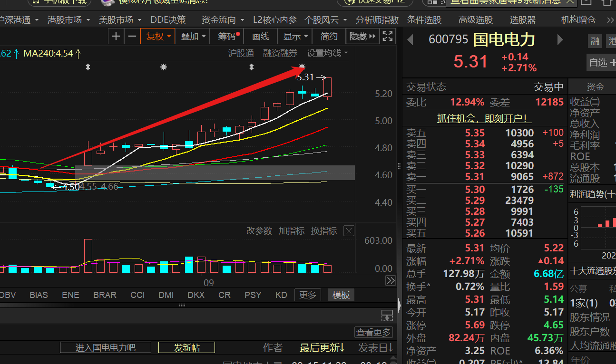Open 分析师指数 menu
The width and height of the screenshot is (616, 364).
[x=377, y=20]
